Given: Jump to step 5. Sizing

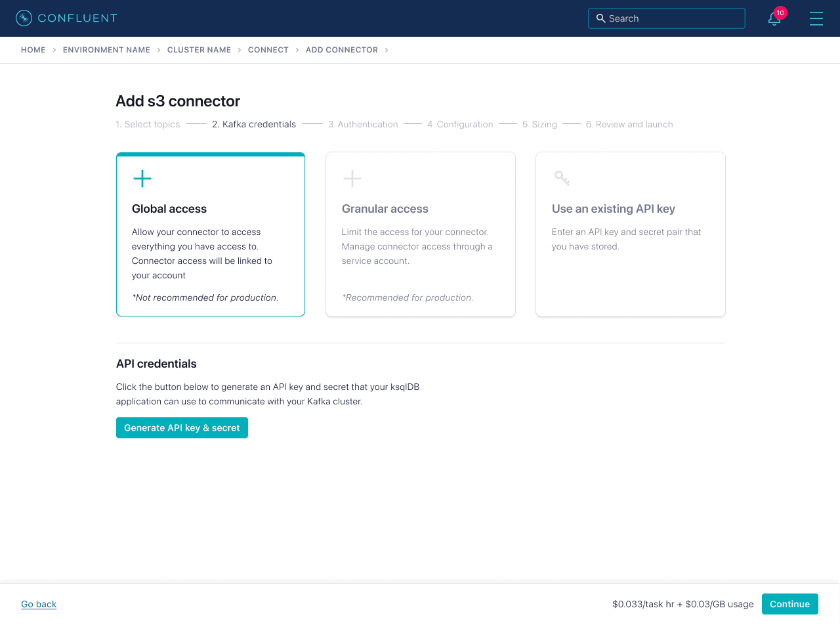Looking at the screenshot, I should (x=539, y=124).
